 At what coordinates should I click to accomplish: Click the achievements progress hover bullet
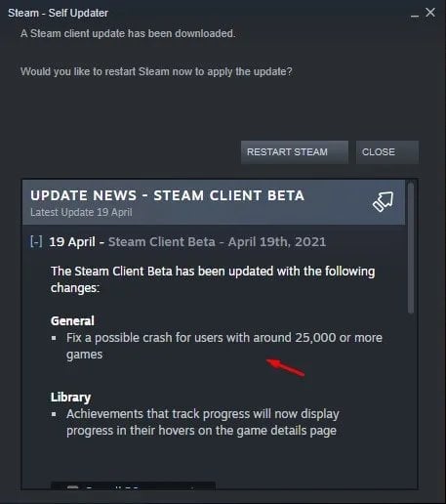(x=203, y=422)
